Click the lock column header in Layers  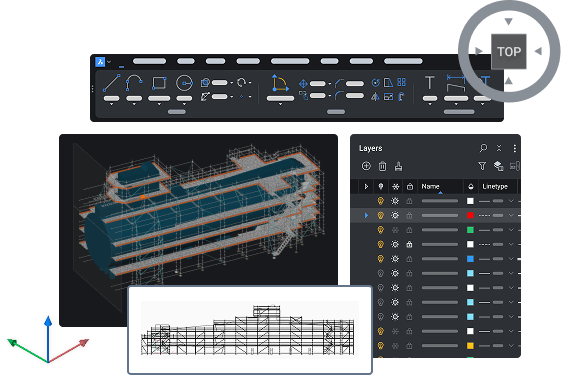410,186
